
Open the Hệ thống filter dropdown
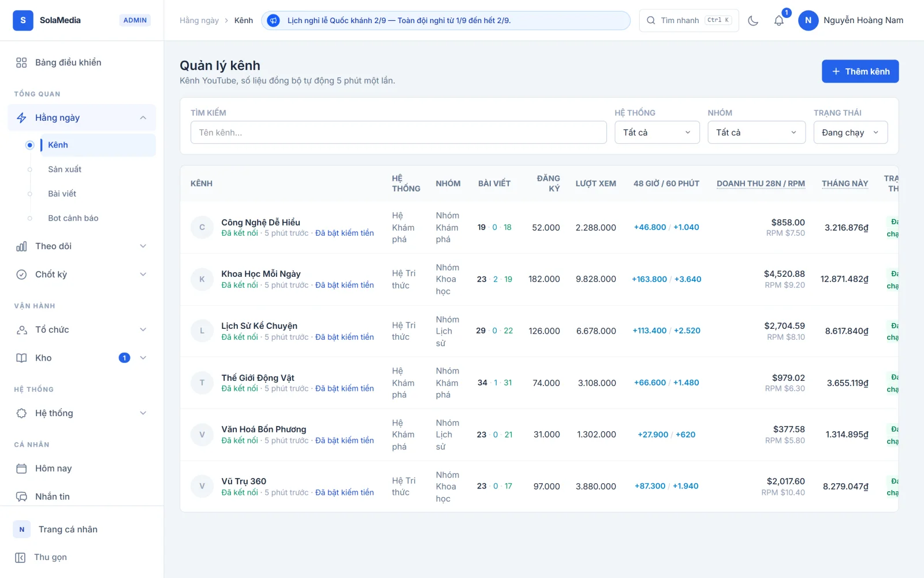(657, 132)
